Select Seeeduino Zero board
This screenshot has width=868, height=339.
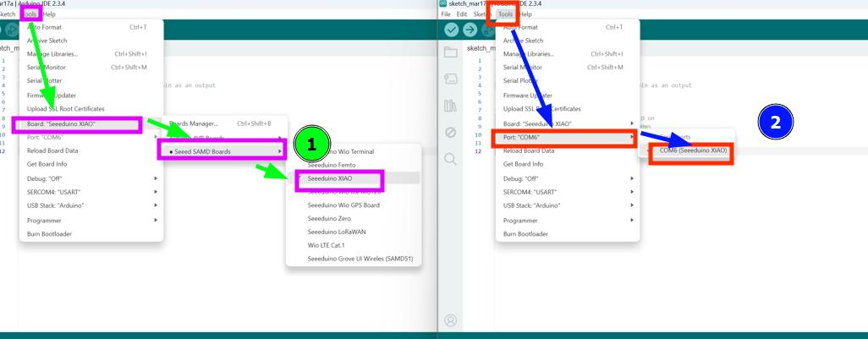pyautogui.click(x=354, y=218)
